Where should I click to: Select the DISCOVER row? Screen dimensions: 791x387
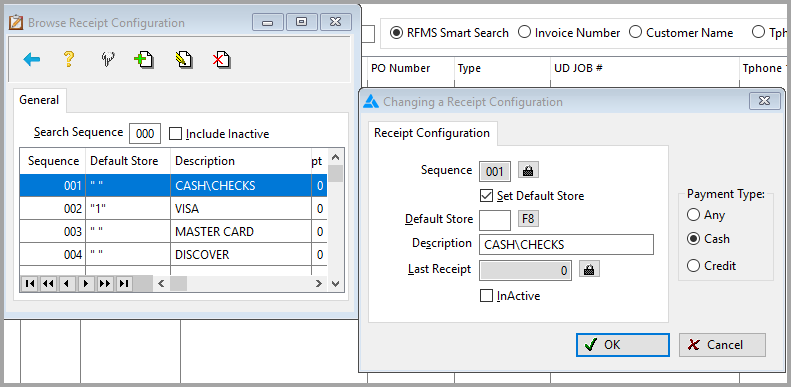point(173,255)
